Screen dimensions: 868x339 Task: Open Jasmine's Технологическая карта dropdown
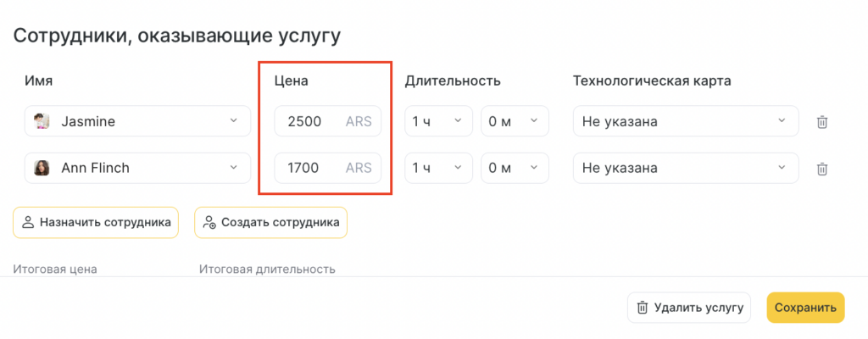pos(685,122)
